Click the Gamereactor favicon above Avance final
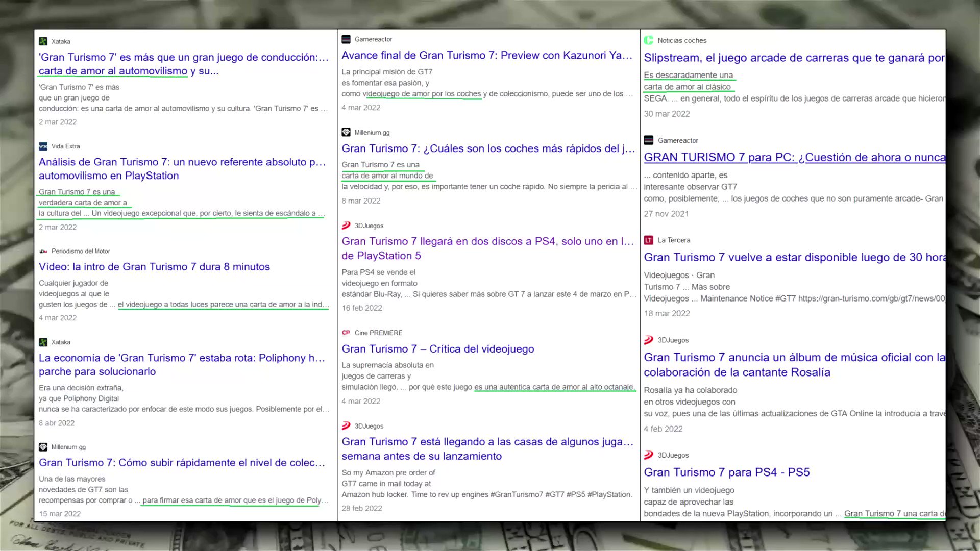The width and height of the screenshot is (980, 551). point(346,39)
